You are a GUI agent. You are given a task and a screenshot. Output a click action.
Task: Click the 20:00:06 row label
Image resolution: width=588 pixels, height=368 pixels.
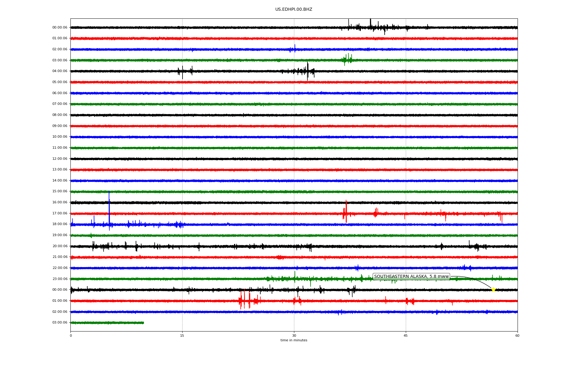pos(60,246)
